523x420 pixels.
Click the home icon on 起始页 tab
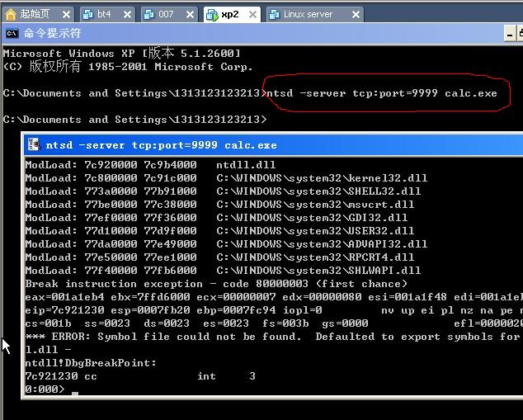tap(11, 14)
